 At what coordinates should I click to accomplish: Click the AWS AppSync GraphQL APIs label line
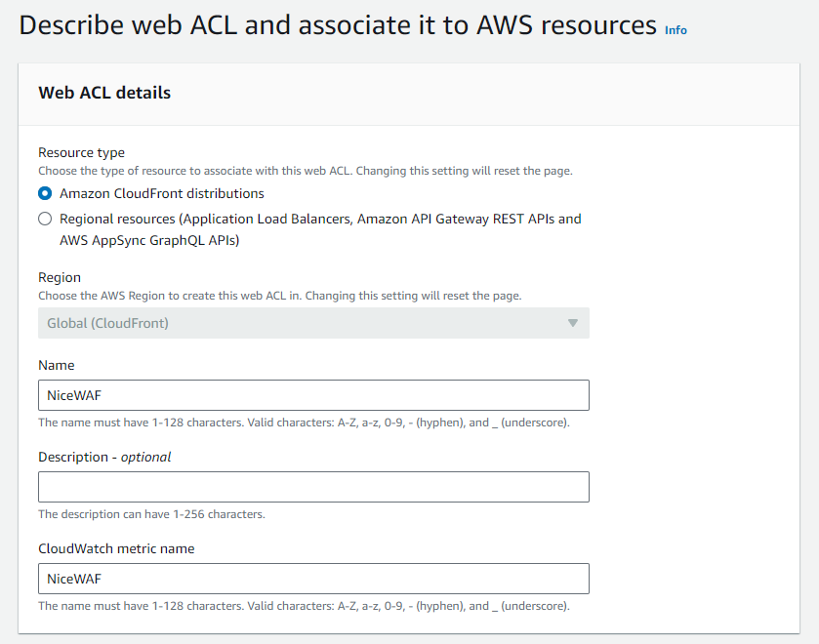tap(149, 240)
